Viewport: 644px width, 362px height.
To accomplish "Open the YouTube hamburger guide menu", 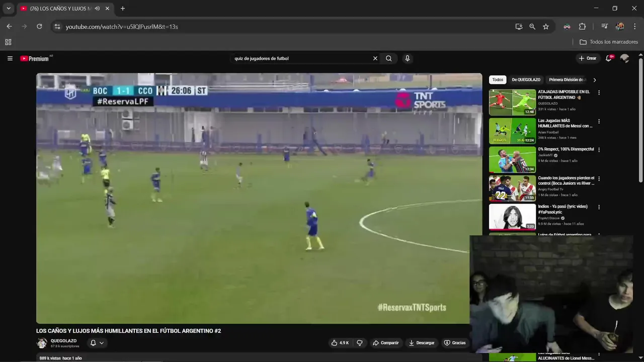I will (x=10, y=58).
